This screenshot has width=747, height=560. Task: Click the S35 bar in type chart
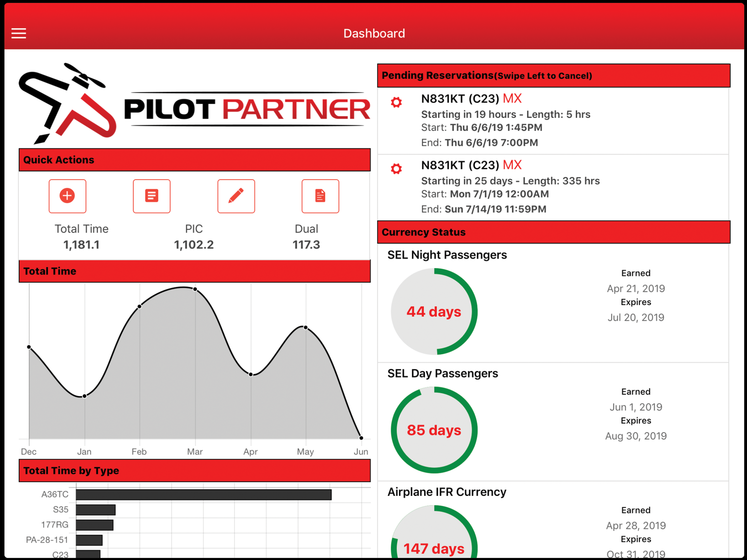pyautogui.click(x=96, y=510)
